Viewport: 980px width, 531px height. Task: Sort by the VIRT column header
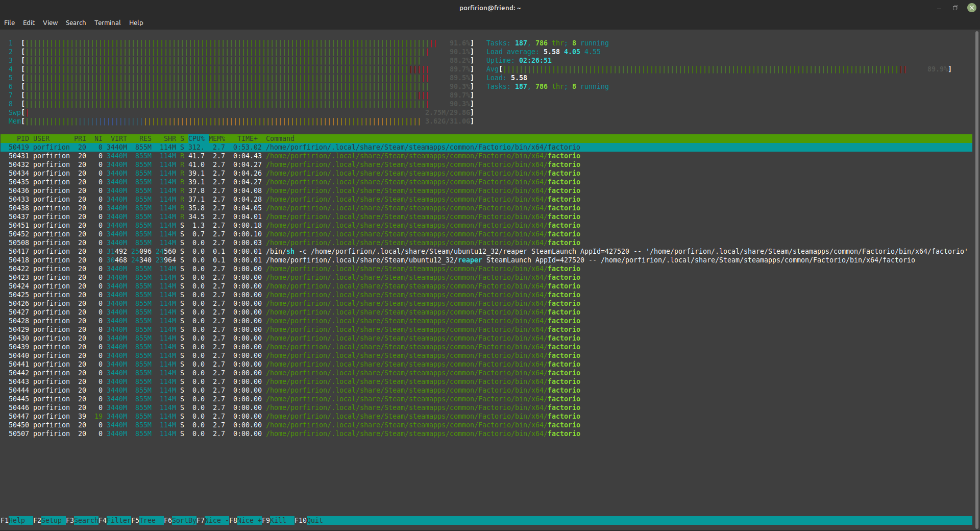click(x=118, y=138)
